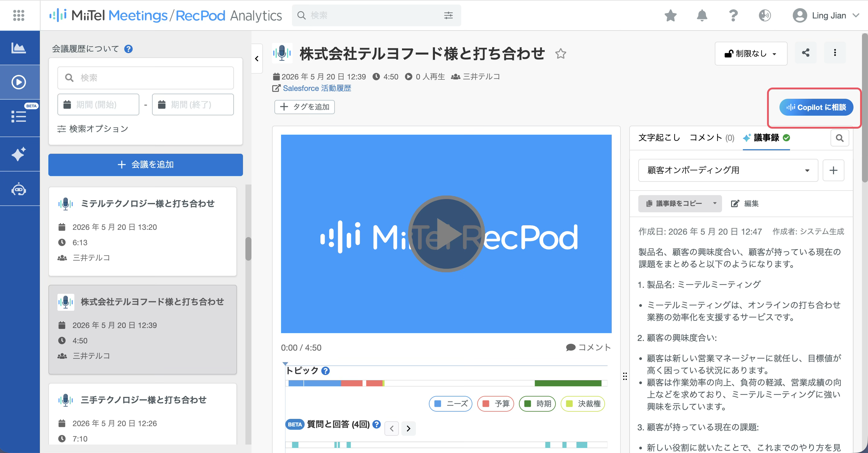Click the meeting history 検索 field
868x453 pixels.
[146, 78]
